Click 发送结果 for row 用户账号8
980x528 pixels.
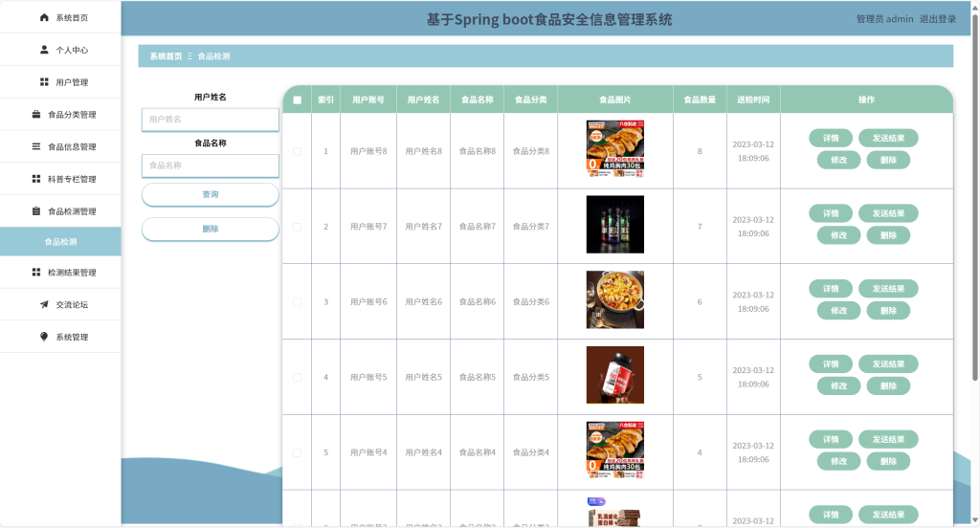coord(888,138)
